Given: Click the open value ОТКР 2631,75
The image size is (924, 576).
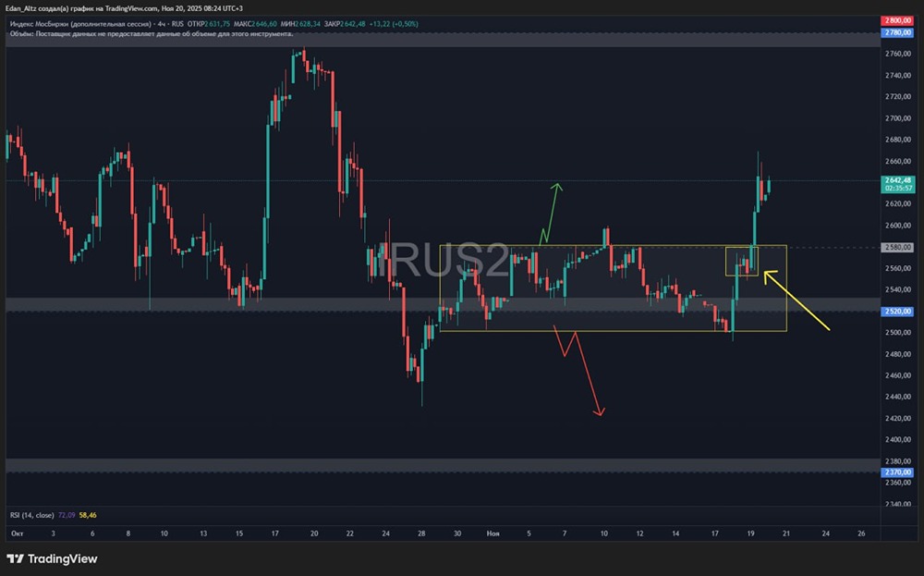Looking at the screenshot, I should (209, 24).
